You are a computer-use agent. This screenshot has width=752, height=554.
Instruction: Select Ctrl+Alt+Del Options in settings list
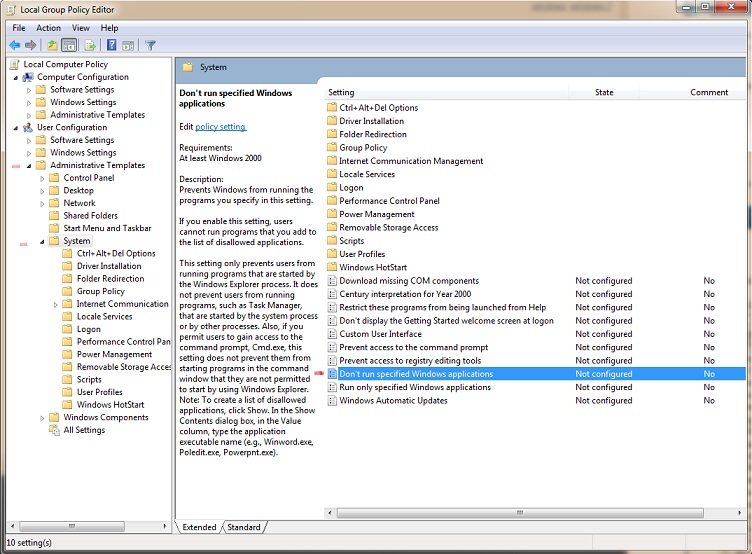[x=378, y=108]
